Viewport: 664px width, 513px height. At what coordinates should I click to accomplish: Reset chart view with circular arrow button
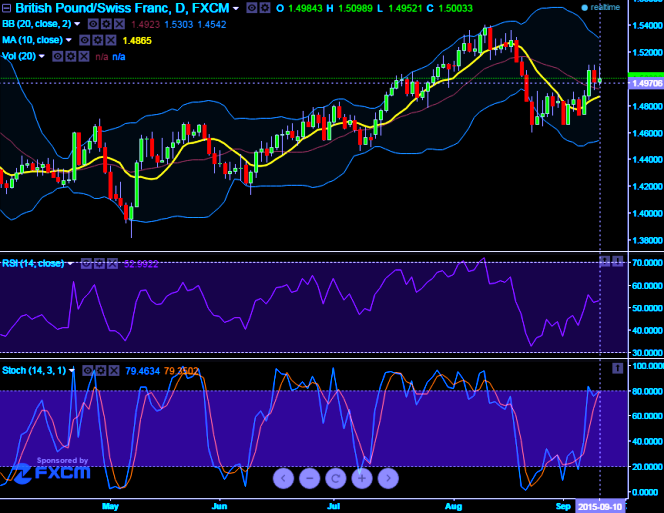[x=335, y=478]
